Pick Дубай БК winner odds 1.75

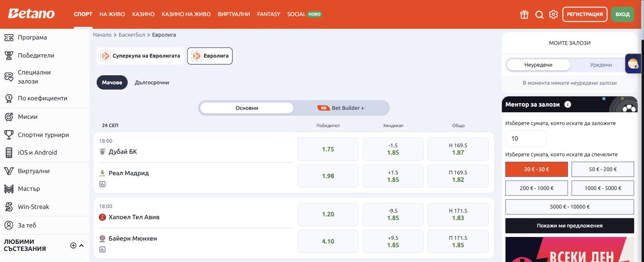[x=328, y=149]
